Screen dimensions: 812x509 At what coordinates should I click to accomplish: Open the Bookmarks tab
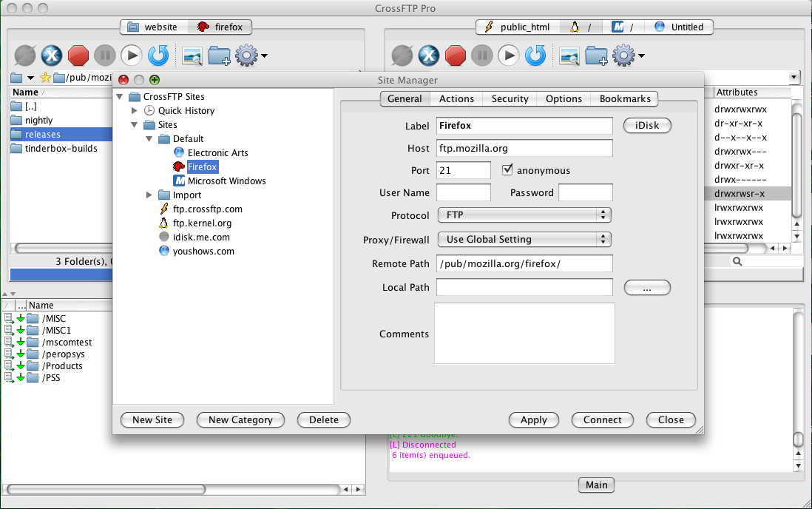(625, 98)
